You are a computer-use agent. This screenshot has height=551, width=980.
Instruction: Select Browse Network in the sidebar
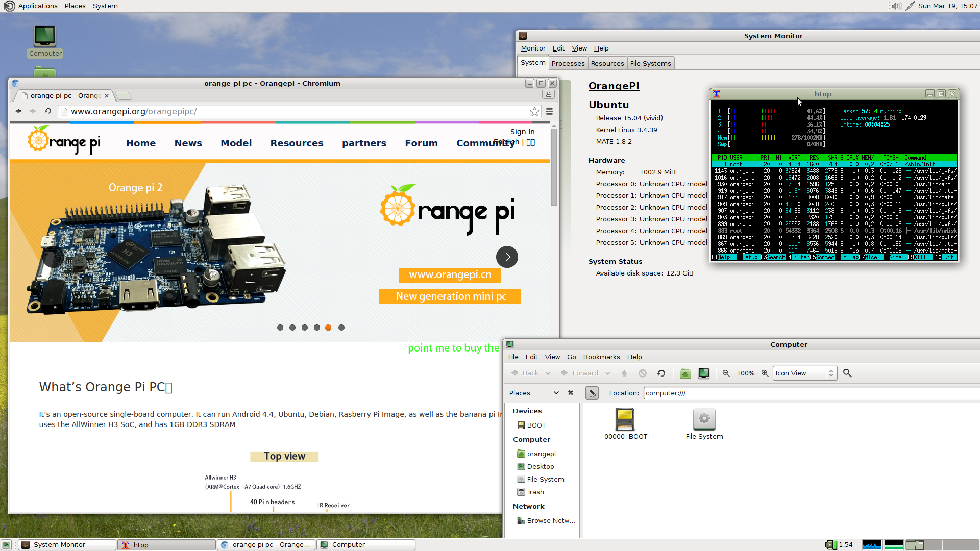(546, 520)
